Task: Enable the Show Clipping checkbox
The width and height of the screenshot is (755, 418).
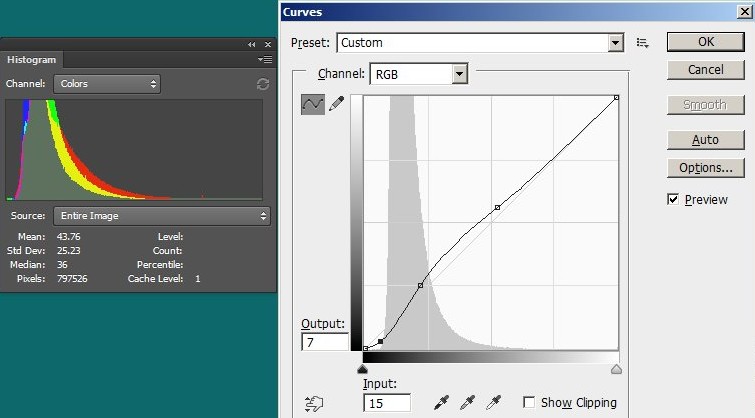Action: click(x=529, y=403)
